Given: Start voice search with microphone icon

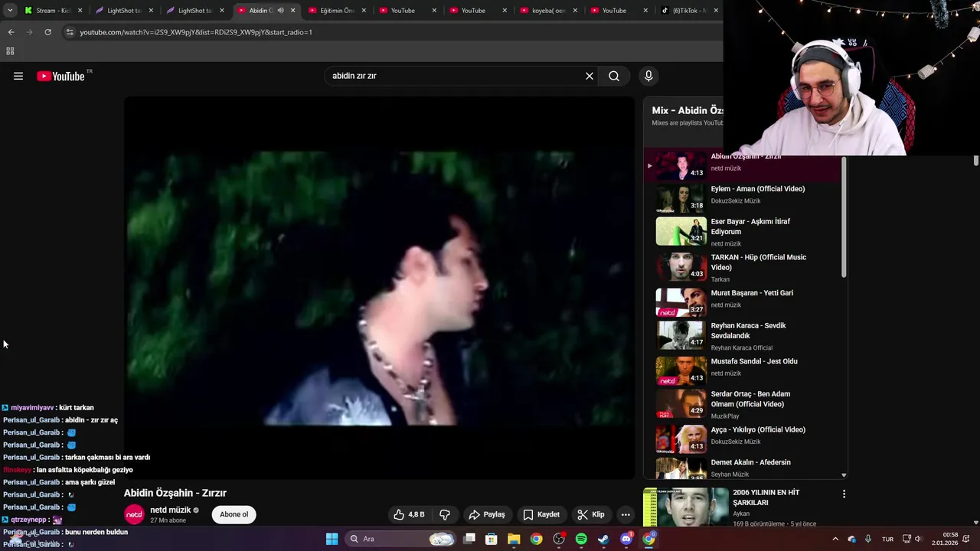Looking at the screenshot, I should (x=648, y=76).
